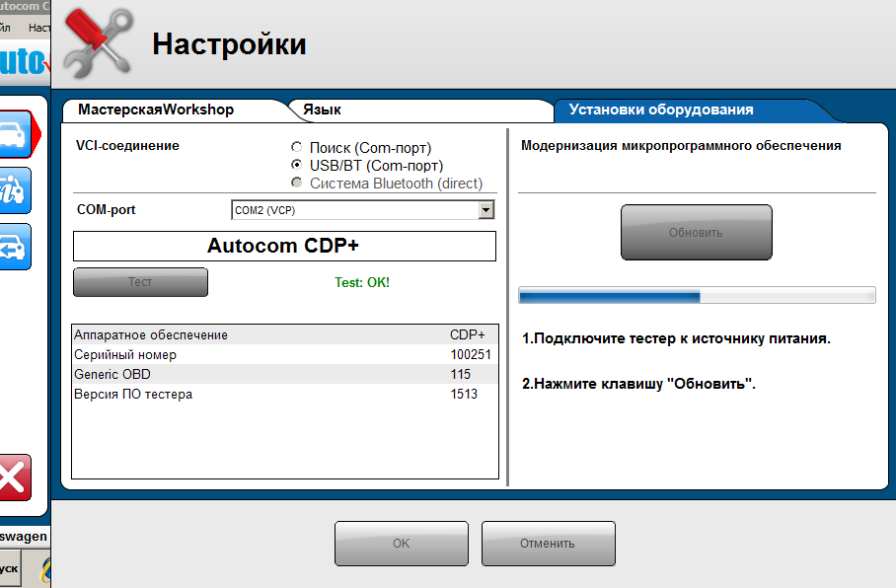Select the car diagnostics icon in sidebar
The height and width of the screenshot is (588, 896).
click(x=16, y=135)
